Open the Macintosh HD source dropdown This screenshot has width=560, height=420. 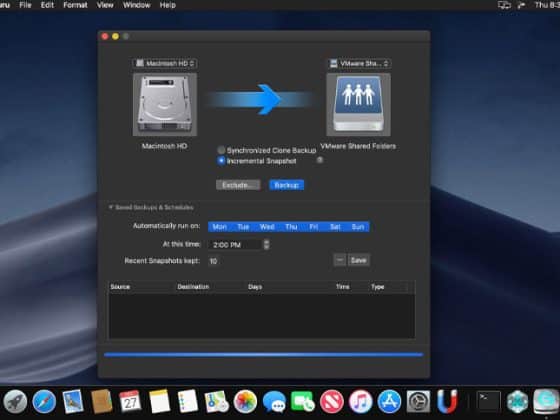165,63
